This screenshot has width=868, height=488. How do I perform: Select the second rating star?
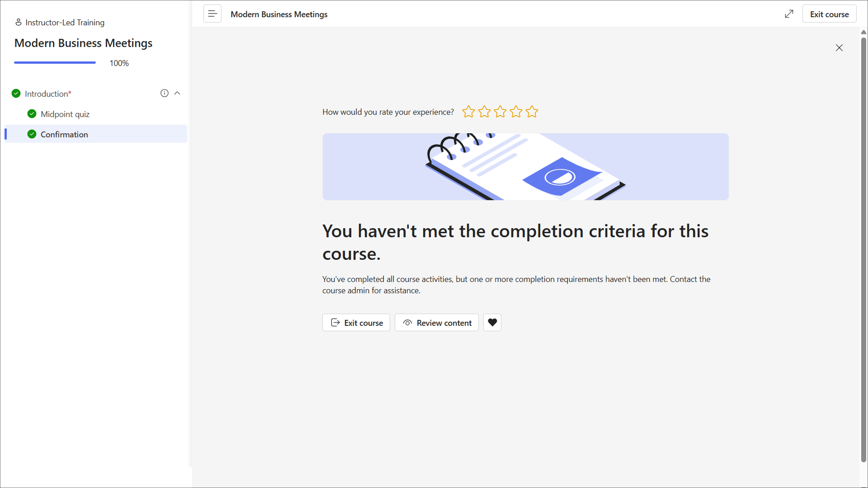[x=485, y=112]
